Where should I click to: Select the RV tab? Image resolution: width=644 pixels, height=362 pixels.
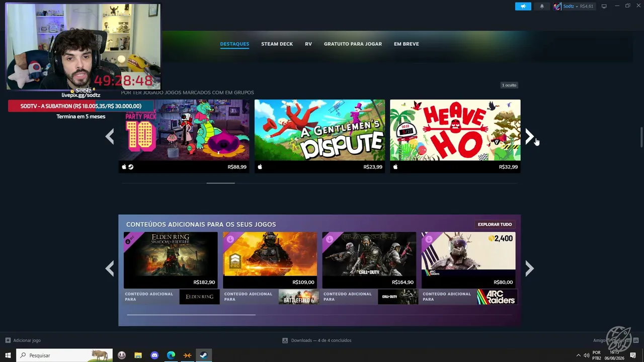point(308,44)
